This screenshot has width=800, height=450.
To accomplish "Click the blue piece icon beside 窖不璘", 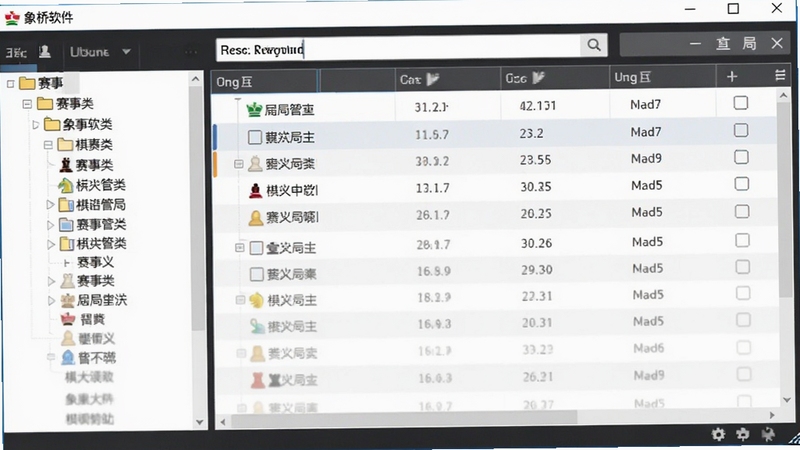I will pos(67,358).
